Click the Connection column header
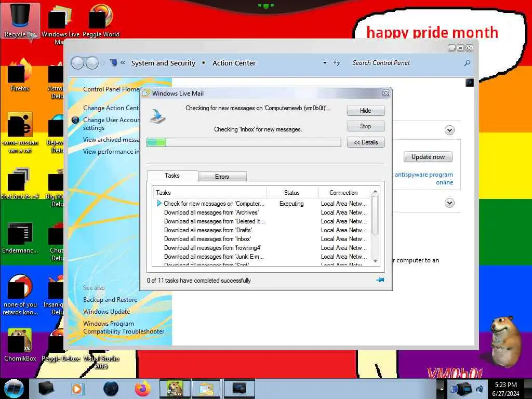The width and height of the screenshot is (532, 399). tap(344, 193)
